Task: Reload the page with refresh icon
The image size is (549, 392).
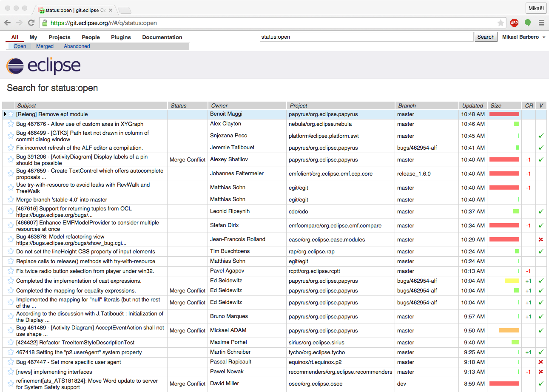Action: point(31,23)
